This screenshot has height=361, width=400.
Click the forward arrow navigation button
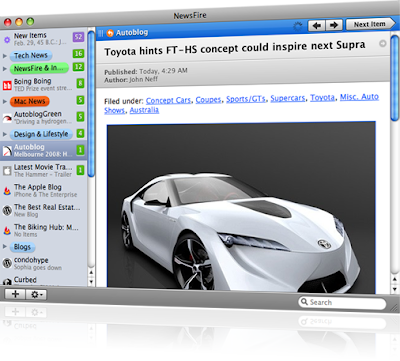pos(334,25)
